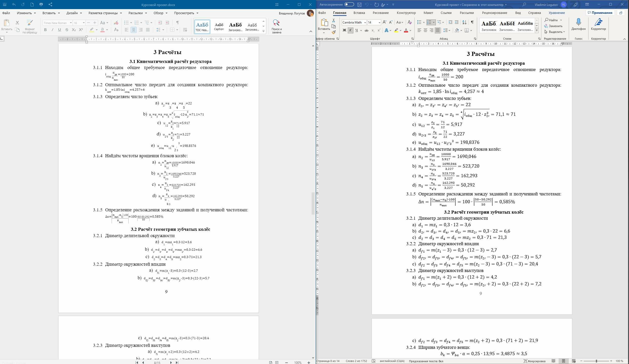Toggle superscript X² in left editor toolbar
The width and height of the screenshot is (629, 364).
(81, 30)
